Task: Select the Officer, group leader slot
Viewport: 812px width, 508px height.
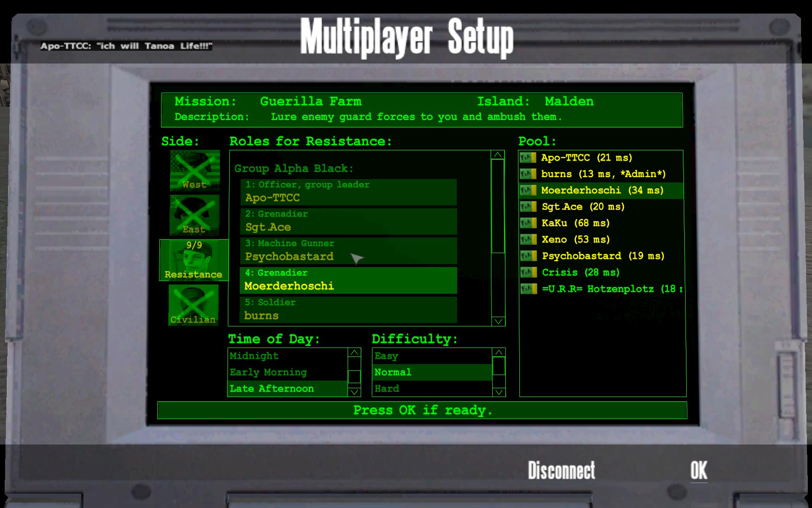Action: tap(348, 192)
